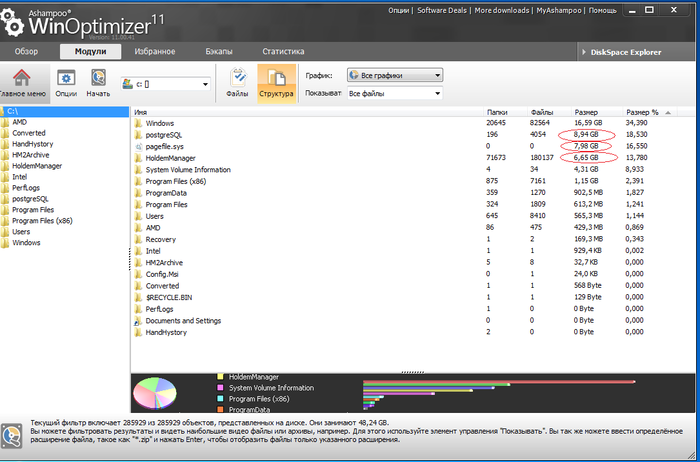Open the График dropdown Все графики

[395, 75]
